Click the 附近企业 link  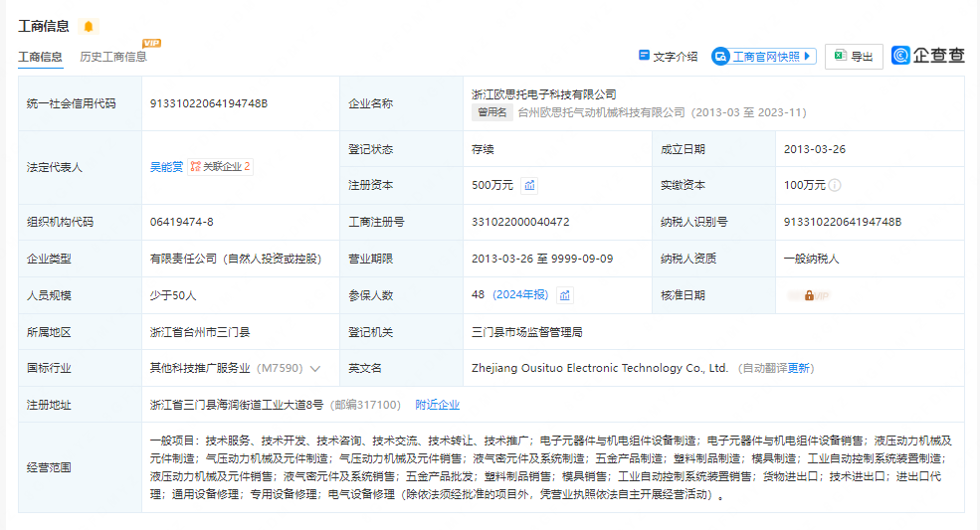[438, 405]
